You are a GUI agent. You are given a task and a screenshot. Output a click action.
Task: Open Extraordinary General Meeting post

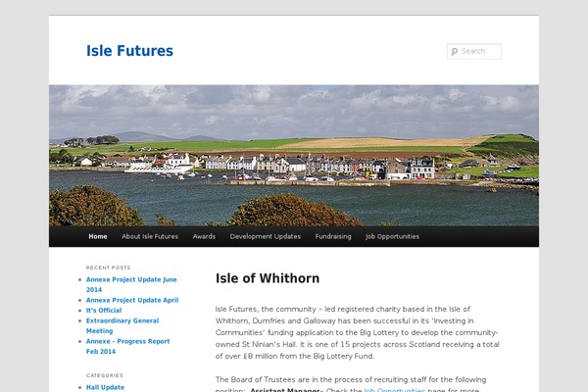[x=122, y=325]
